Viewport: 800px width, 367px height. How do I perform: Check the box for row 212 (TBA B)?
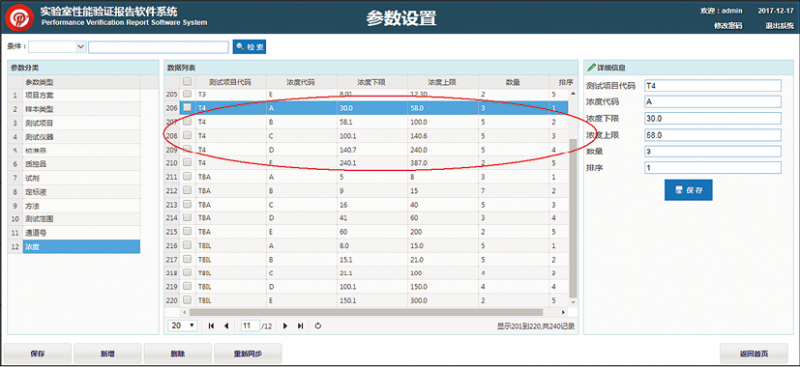(187, 190)
